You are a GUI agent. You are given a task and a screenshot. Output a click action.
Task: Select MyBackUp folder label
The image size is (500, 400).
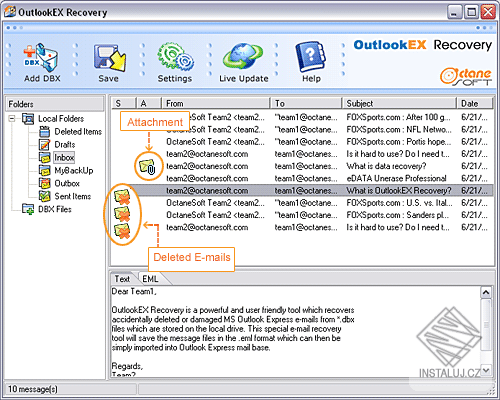(74, 170)
